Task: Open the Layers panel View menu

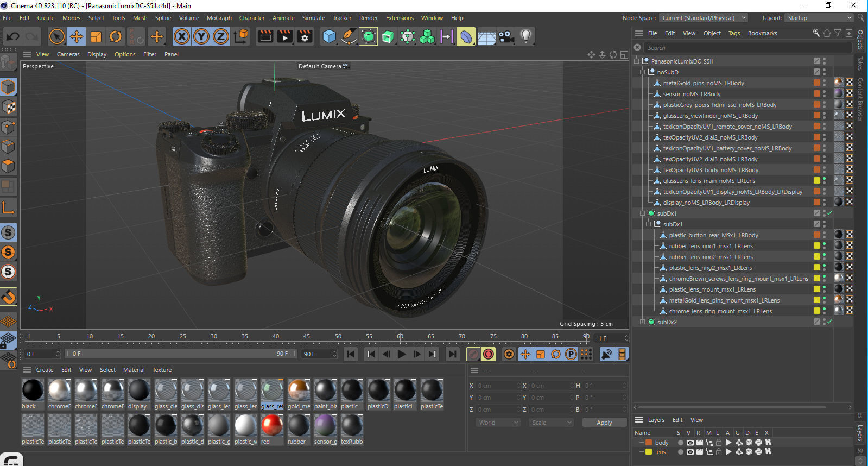Action: pos(696,420)
